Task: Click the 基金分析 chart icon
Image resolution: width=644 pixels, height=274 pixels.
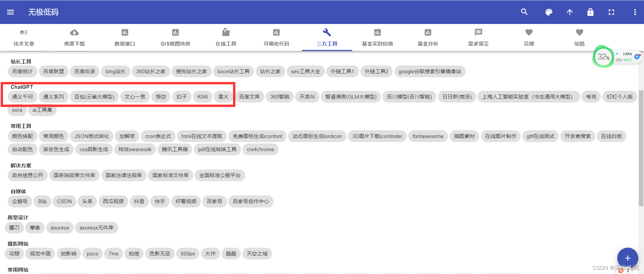Action: pyautogui.click(x=428, y=32)
